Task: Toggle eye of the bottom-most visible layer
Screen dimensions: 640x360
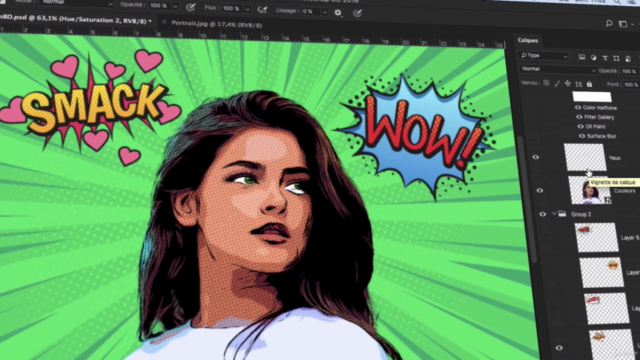Action: coord(559,348)
